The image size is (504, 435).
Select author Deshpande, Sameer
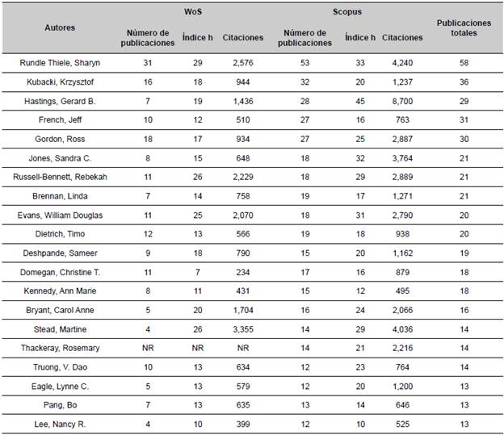60,251
